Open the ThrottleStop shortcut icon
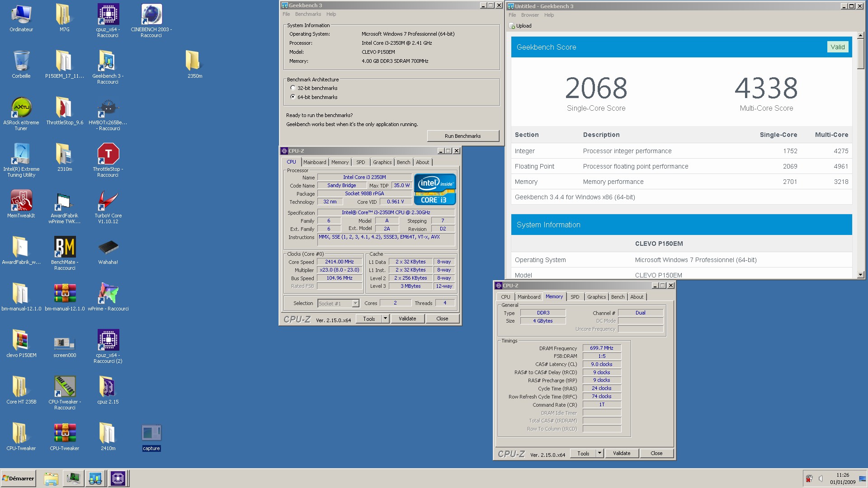868x488 pixels. pyautogui.click(x=108, y=154)
